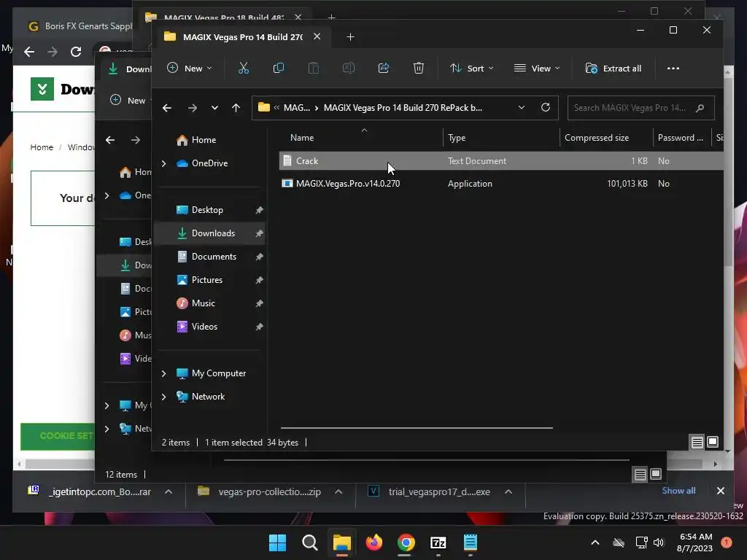Click Show all downloads link
Image resolution: width=747 pixels, height=560 pixels.
(678, 491)
